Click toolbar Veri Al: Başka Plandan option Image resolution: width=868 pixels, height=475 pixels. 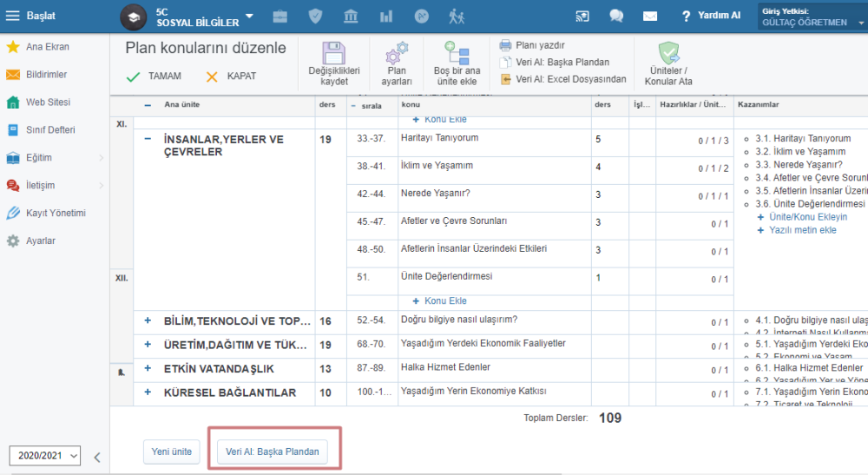point(554,62)
